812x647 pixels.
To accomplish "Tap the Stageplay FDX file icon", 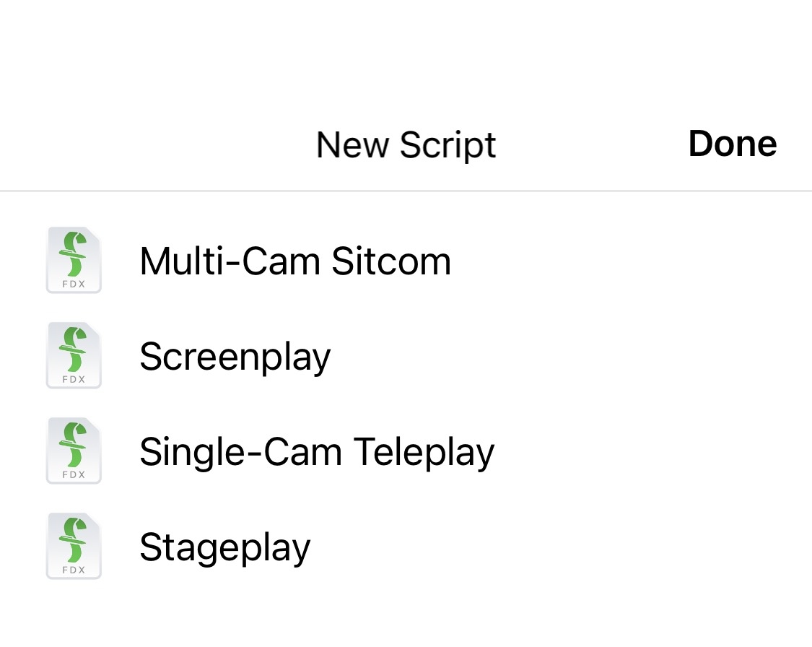I will pos(74,546).
